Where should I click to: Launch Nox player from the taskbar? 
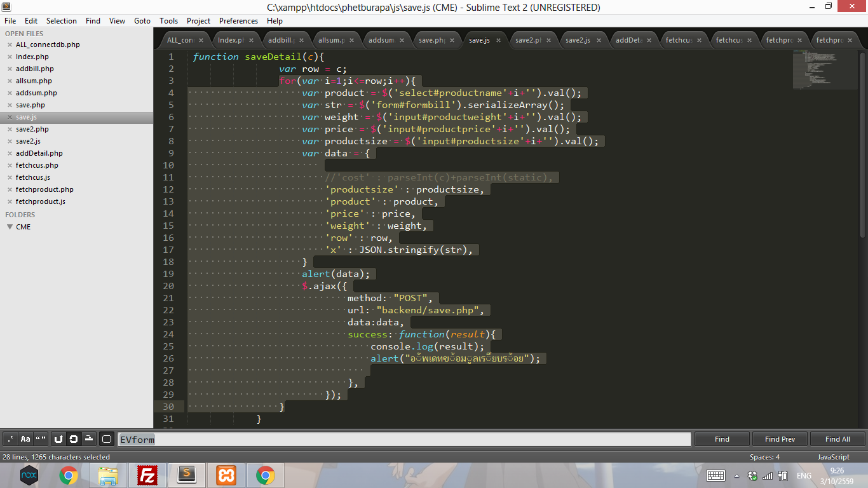[x=29, y=475]
